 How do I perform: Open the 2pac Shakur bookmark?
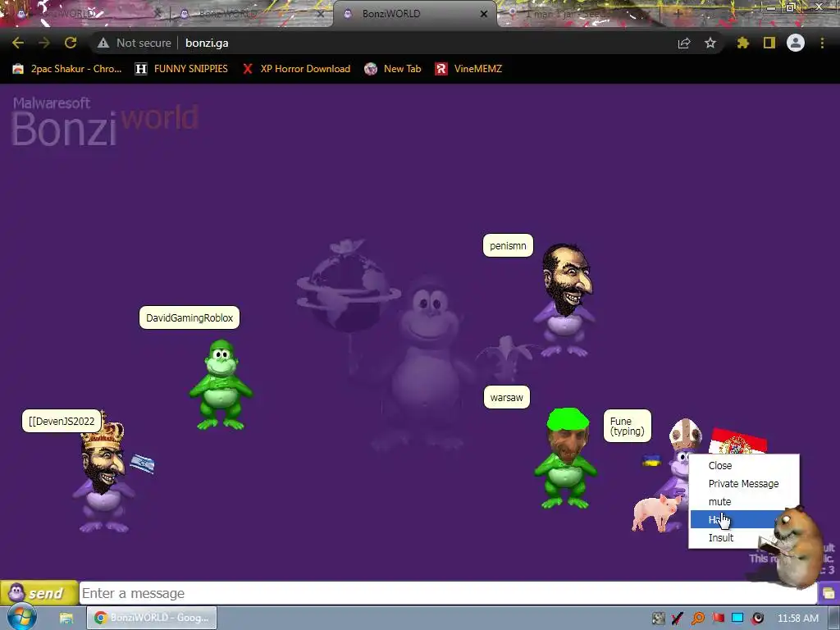[68, 69]
